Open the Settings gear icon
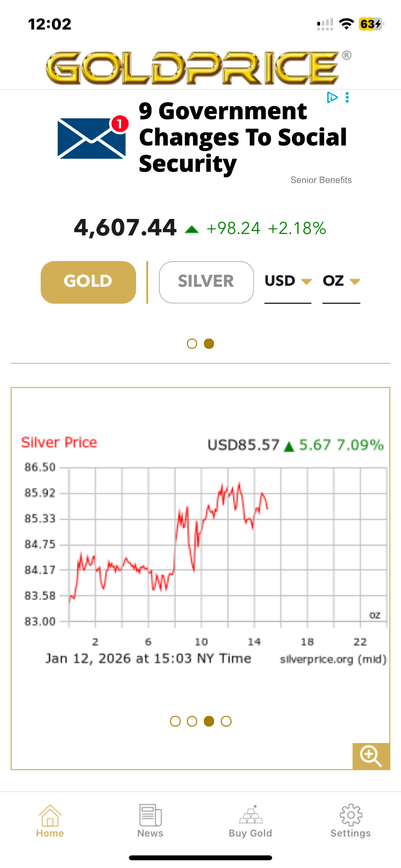 (x=351, y=815)
